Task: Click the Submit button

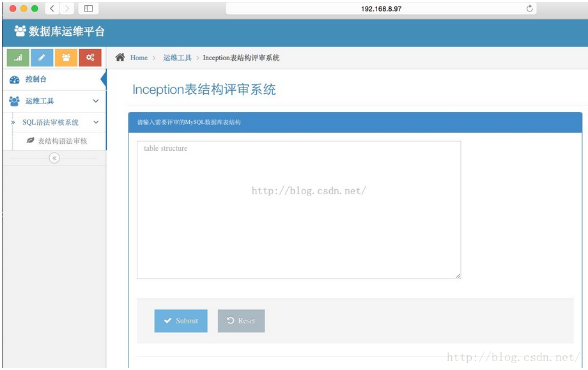Action: coord(181,321)
